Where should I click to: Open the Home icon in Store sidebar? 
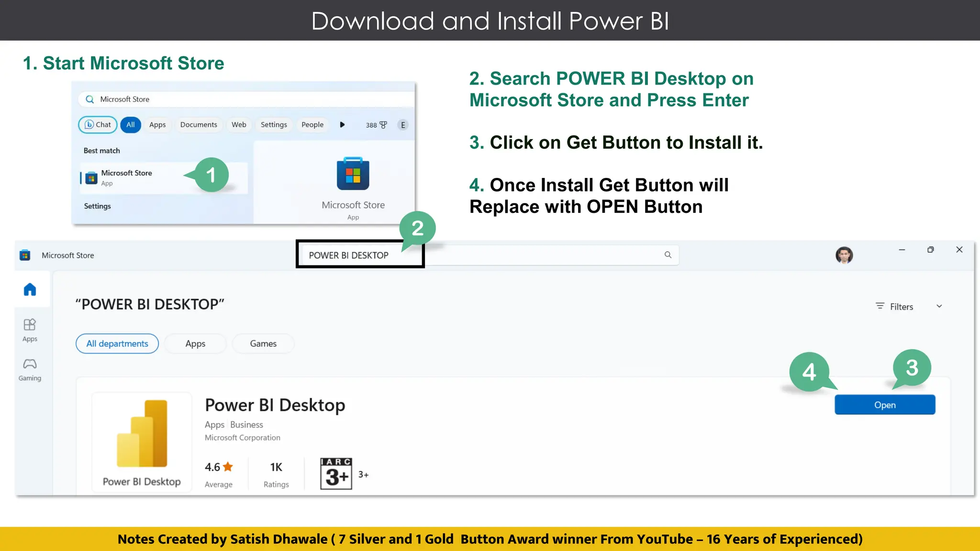click(x=30, y=289)
